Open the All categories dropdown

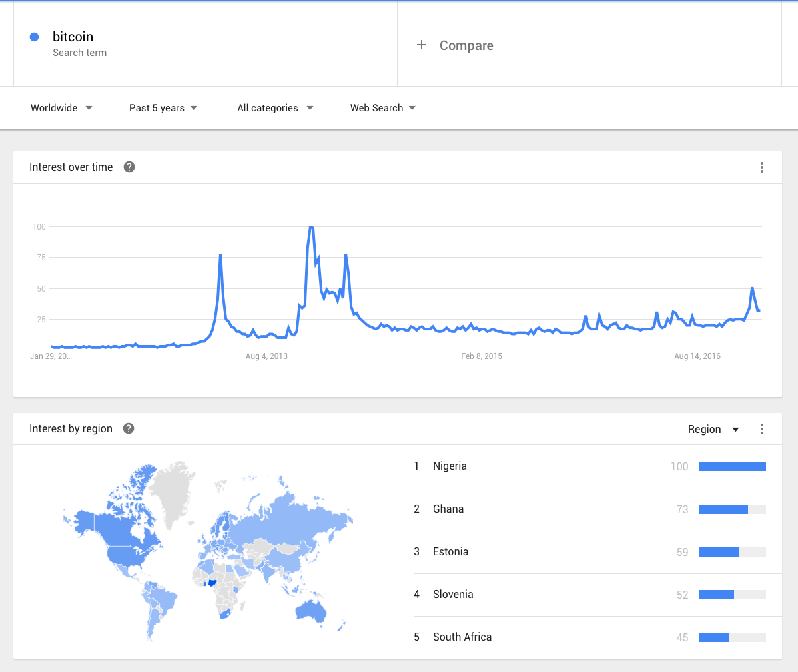[x=275, y=108]
